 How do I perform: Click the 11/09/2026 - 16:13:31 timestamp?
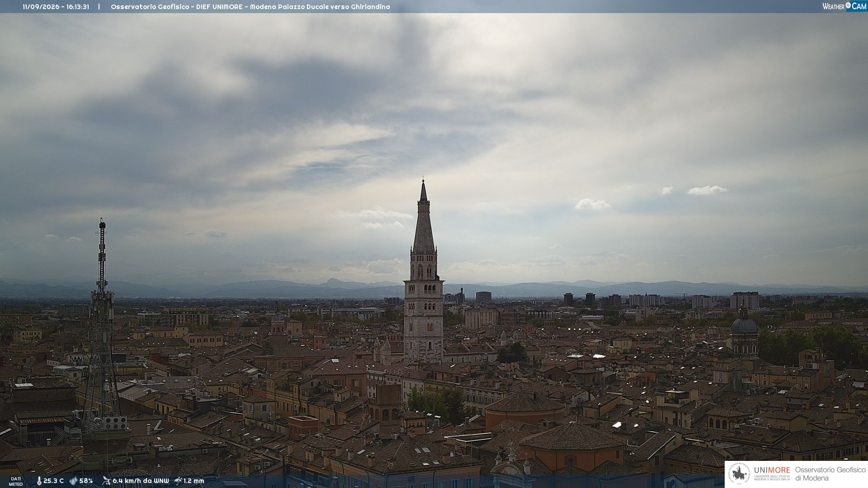[56, 7]
